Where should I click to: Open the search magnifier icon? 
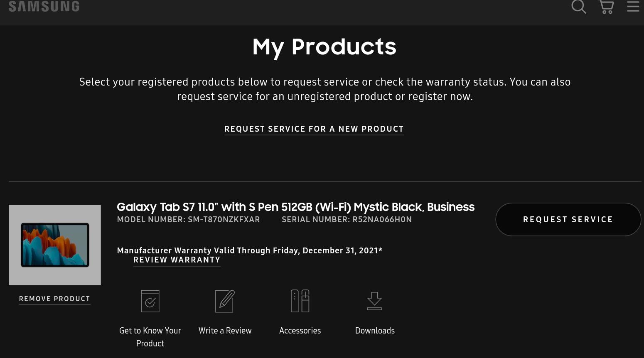pyautogui.click(x=579, y=7)
